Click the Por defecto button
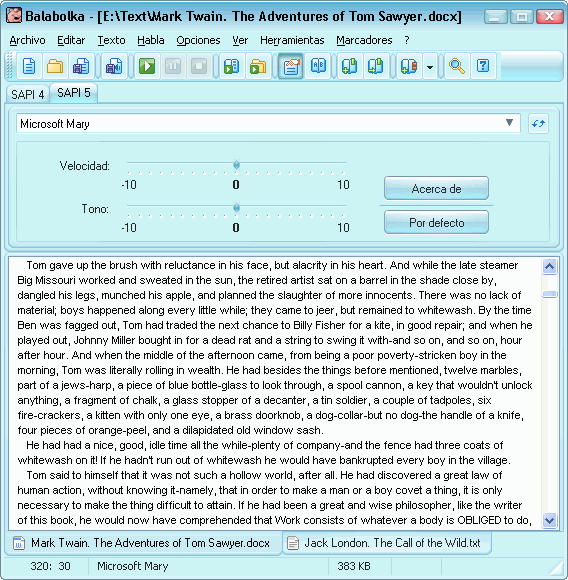 tap(436, 223)
